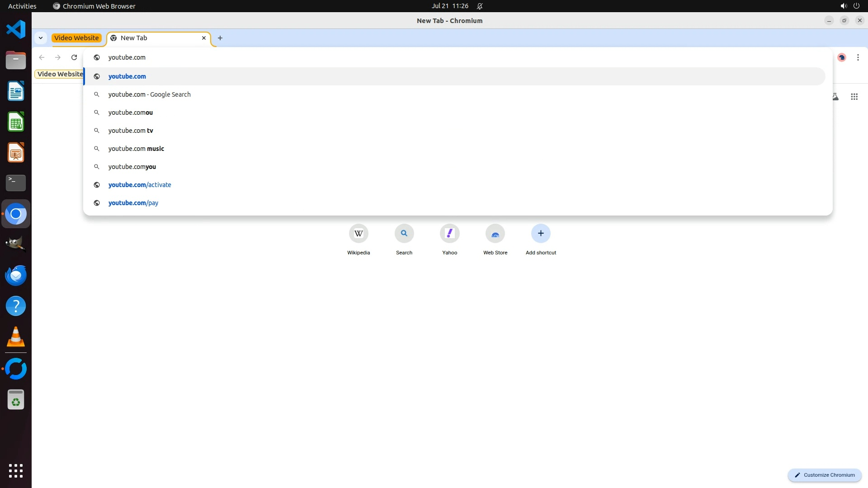Click Customize Chromium button
868x488 pixels.
click(x=825, y=475)
